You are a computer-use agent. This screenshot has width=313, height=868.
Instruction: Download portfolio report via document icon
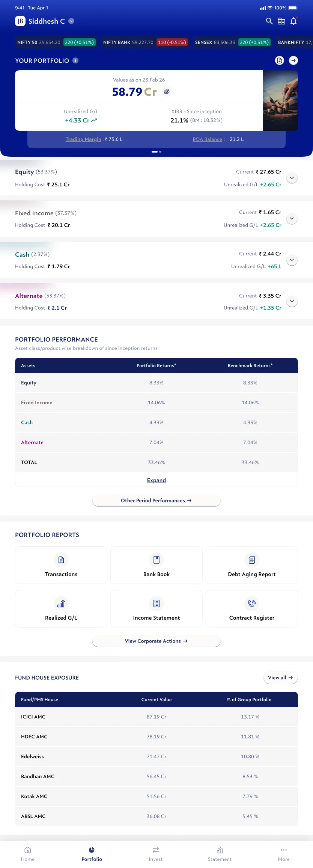pyautogui.click(x=280, y=60)
